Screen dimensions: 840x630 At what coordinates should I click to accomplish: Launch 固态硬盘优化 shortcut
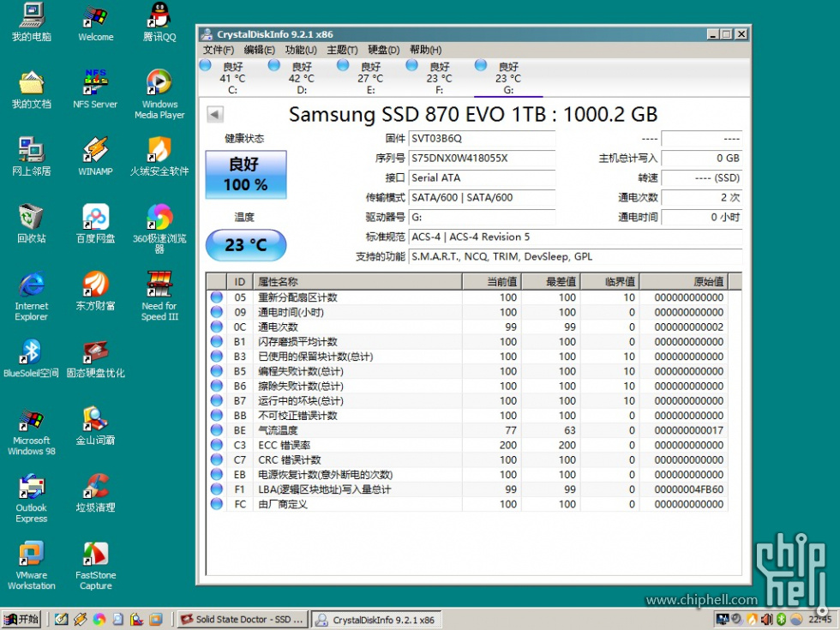pos(95,358)
